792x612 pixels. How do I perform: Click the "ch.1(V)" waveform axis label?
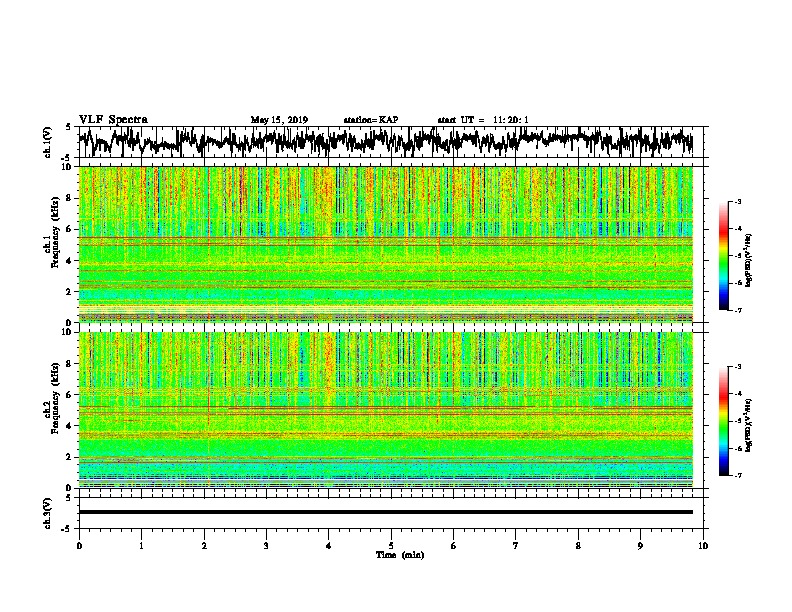click(48, 142)
